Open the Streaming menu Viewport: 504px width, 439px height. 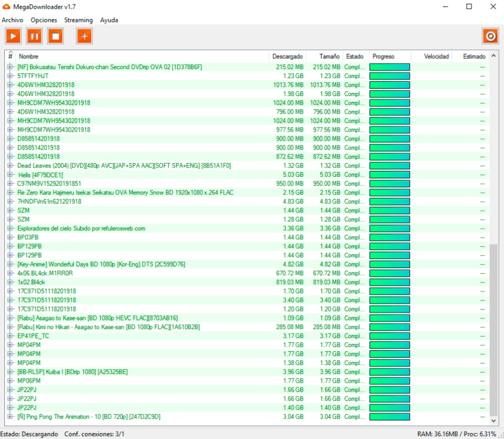point(78,20)
